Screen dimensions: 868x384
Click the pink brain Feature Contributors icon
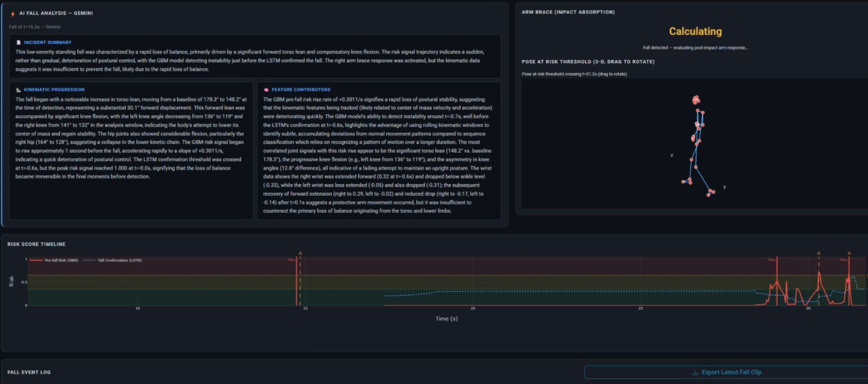(266, 90)
